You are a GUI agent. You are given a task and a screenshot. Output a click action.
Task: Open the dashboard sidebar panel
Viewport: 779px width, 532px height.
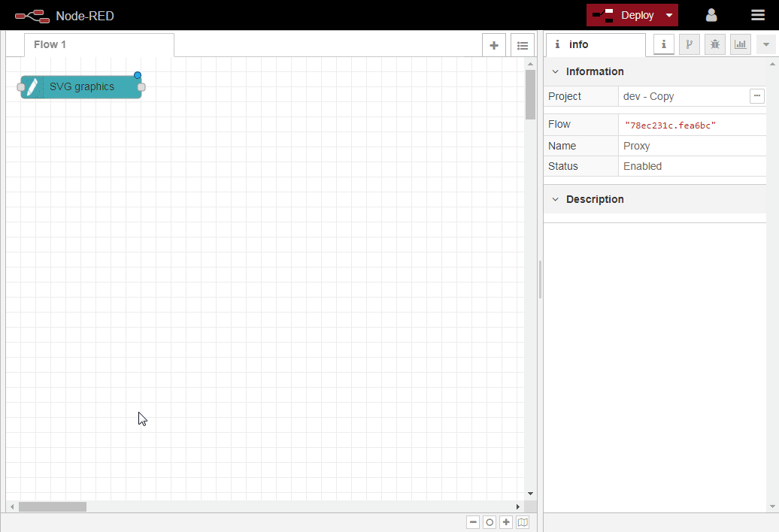pos(740,44)
